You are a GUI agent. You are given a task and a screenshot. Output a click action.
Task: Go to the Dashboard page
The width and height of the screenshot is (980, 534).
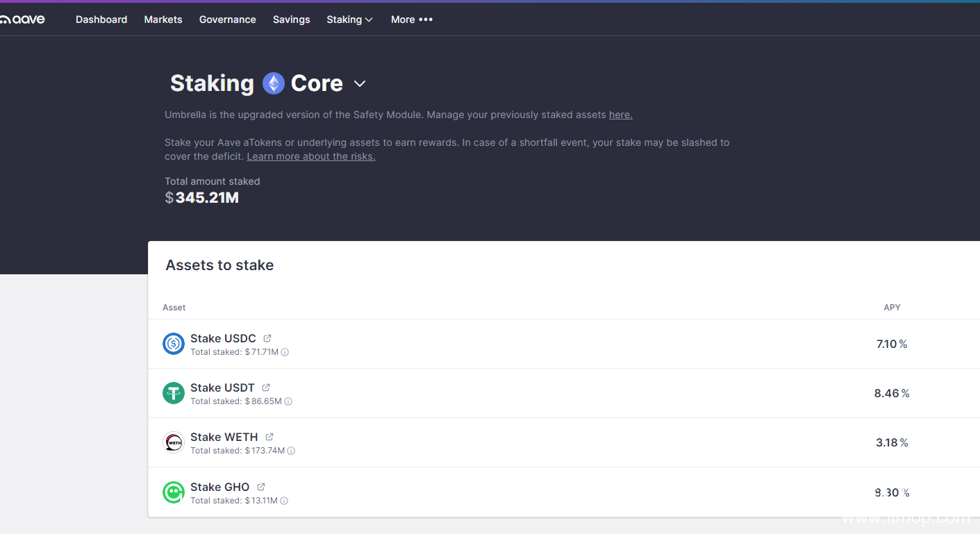[x=101, y=19]
